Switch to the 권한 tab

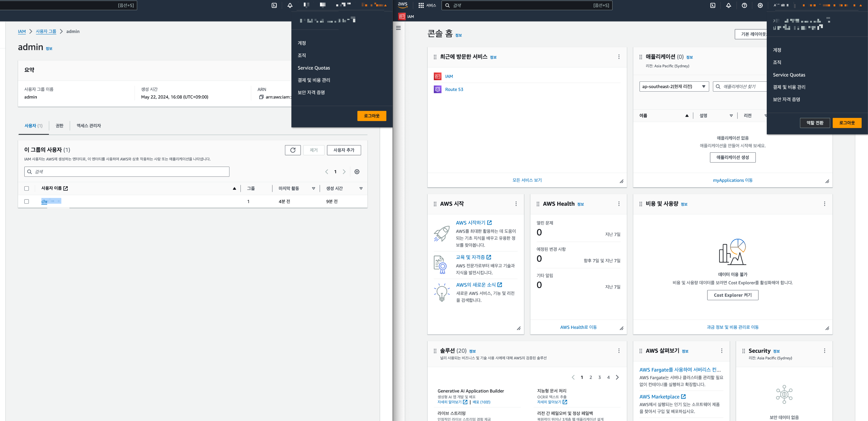tap(59, 126)
